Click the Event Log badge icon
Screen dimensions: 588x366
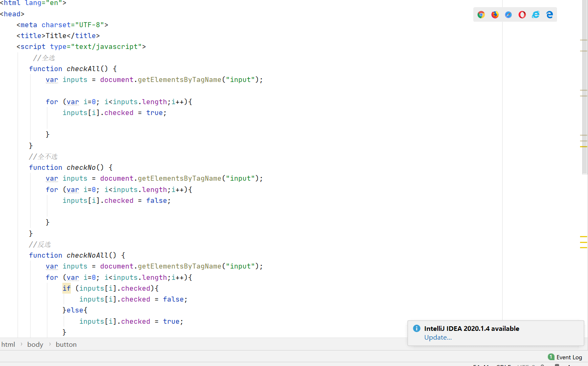[x=551, y=357]
